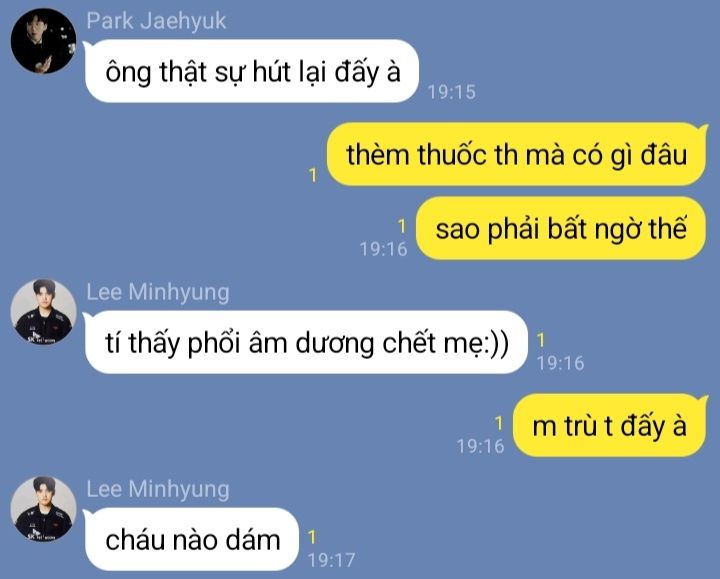
Task: Tap Lee Minhyung's avatar beside 'cháu nào dám'
Action: point(44,509)
